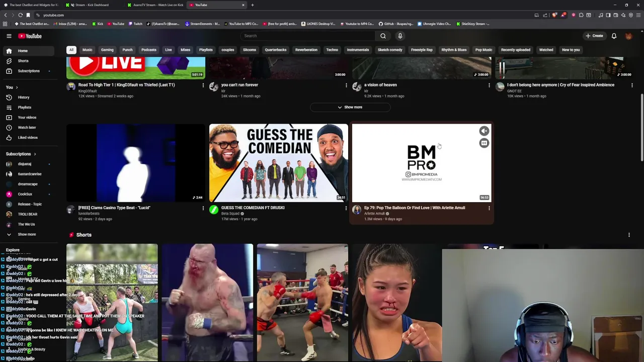
Task: Open the bearded fighter Shorts thumbnail
Action: pyautogui.click(x=207, y=303)
